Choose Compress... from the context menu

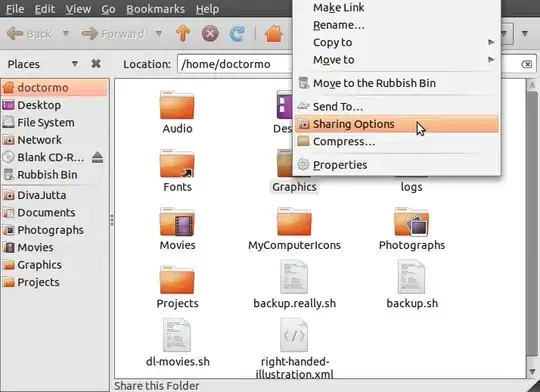click(396, 142)
